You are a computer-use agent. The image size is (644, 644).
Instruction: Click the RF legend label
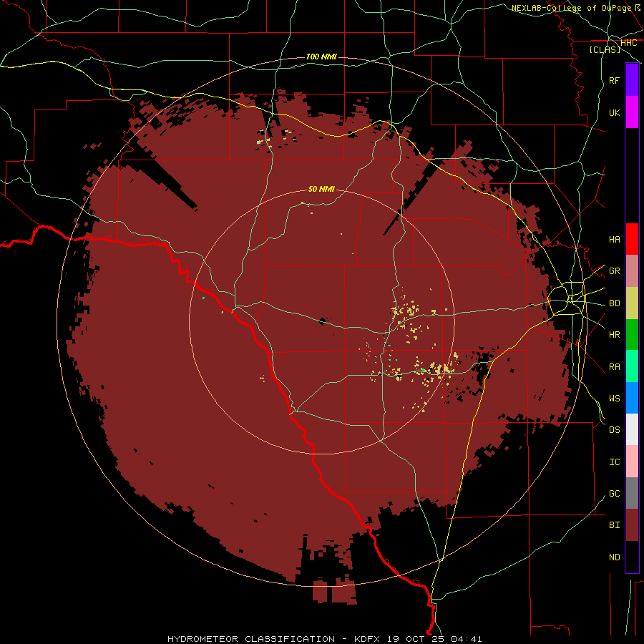tap(615, 80)
